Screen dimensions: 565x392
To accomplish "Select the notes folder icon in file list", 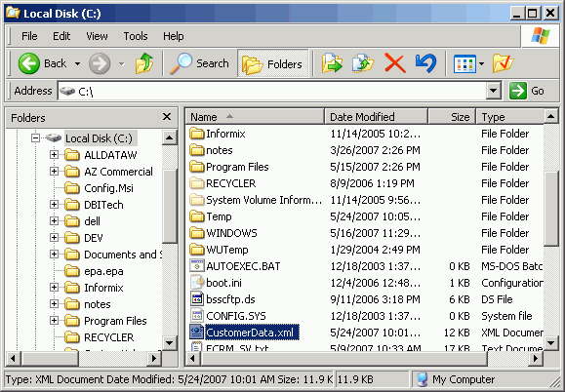I will point(197,150).
